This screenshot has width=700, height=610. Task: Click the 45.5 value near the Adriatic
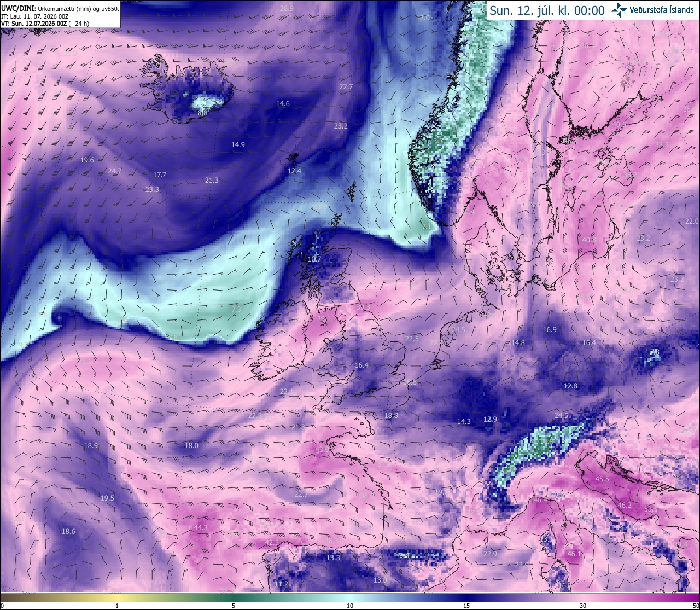602,479
